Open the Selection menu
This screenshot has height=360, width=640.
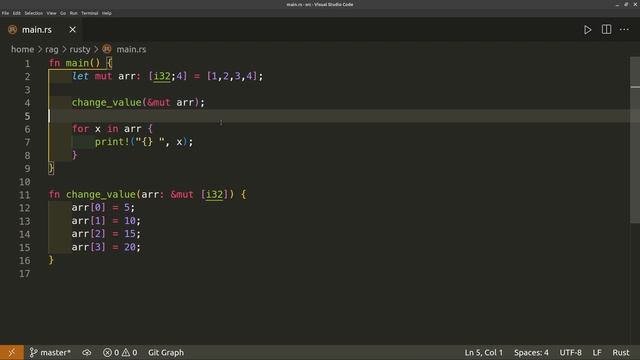pos(33,13)
